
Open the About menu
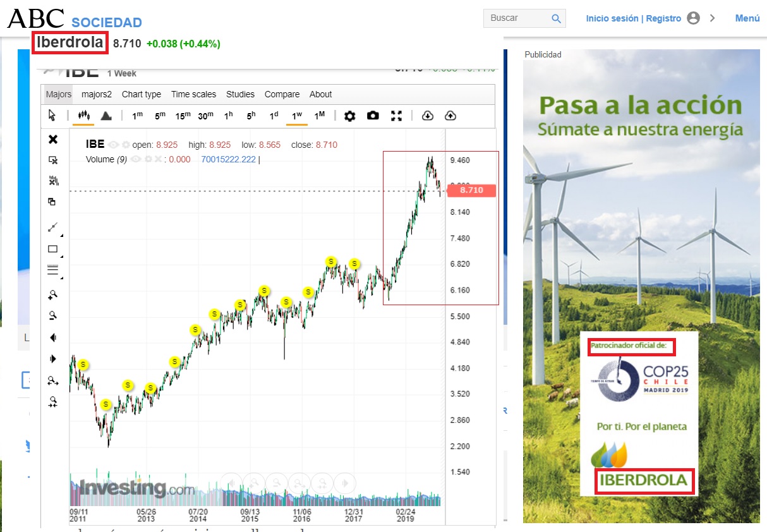320,94
